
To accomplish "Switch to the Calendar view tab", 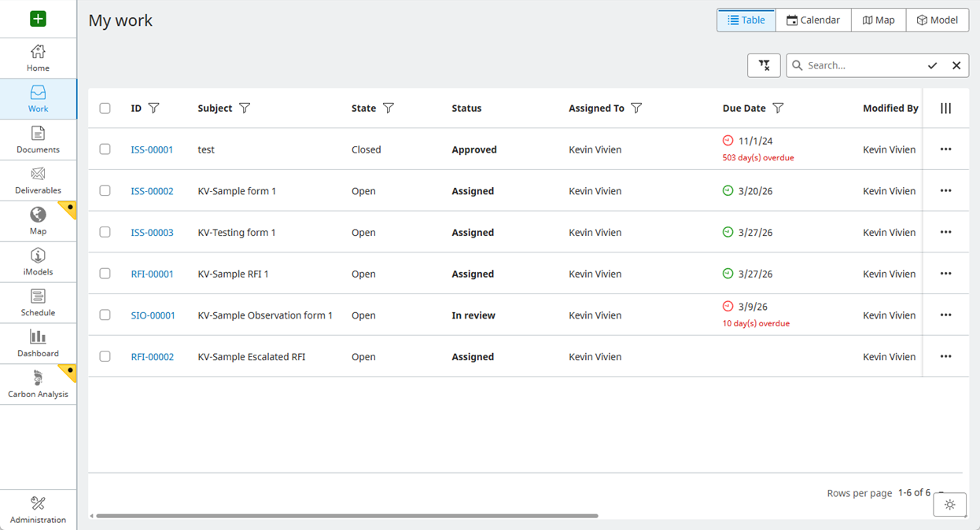I will click(813, 20).
